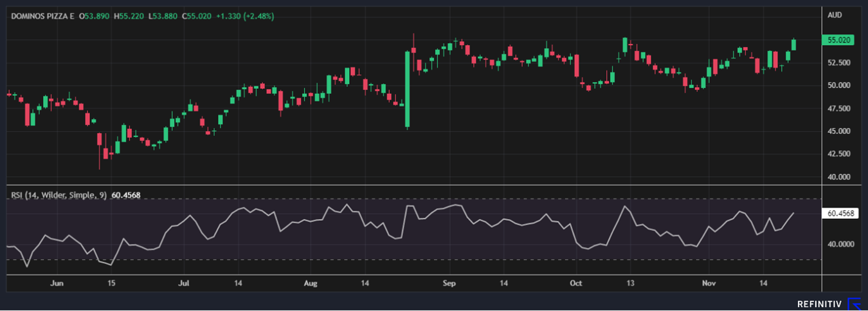Click the Nov date axis label
Screen dimensions: 868x311
pos(709,283)
